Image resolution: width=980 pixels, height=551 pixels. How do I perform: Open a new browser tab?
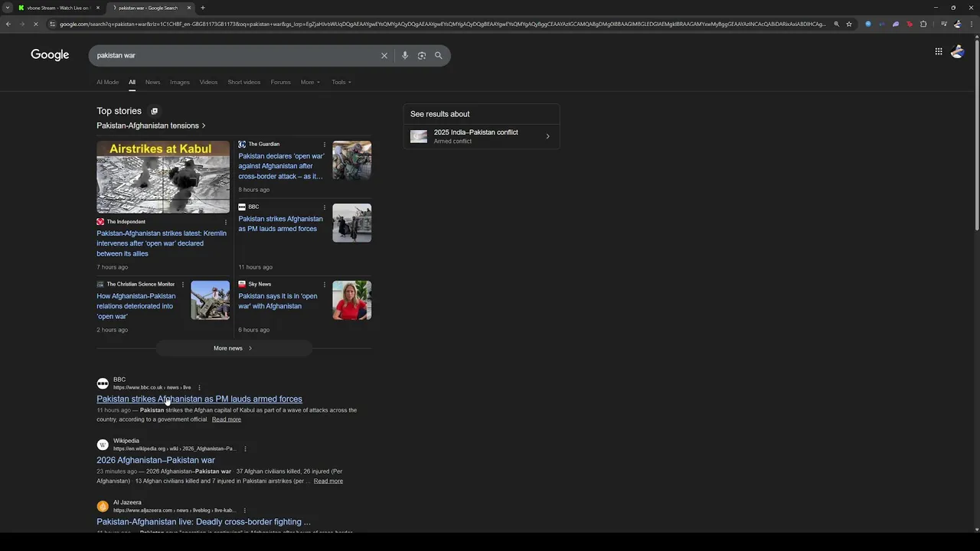[203, 8]
